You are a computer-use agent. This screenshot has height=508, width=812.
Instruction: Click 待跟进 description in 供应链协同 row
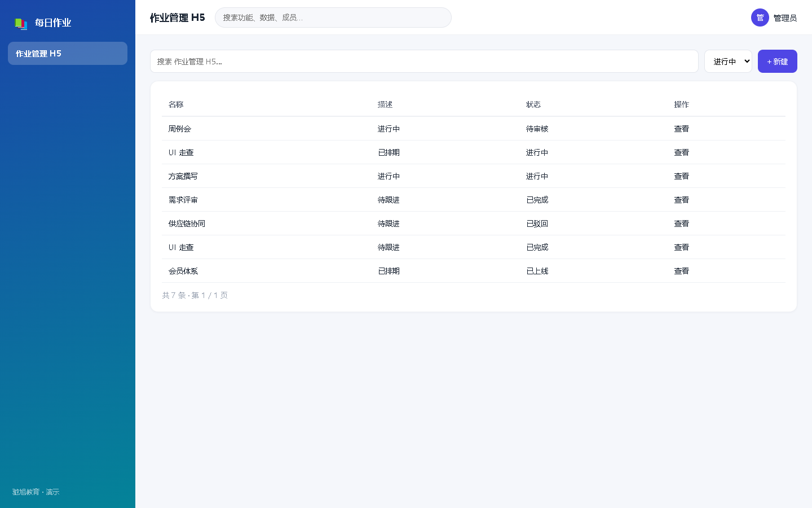click(x=389, y=224)
